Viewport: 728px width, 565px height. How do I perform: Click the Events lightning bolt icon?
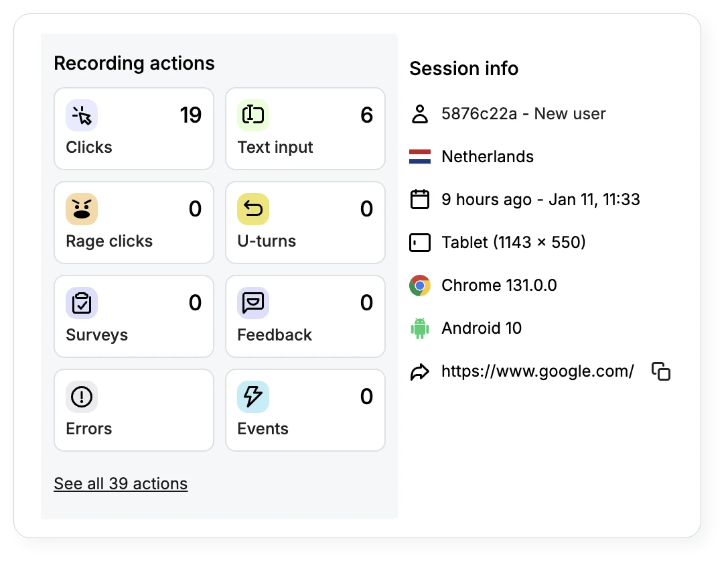pyautogui.click(x=253, y=397)
